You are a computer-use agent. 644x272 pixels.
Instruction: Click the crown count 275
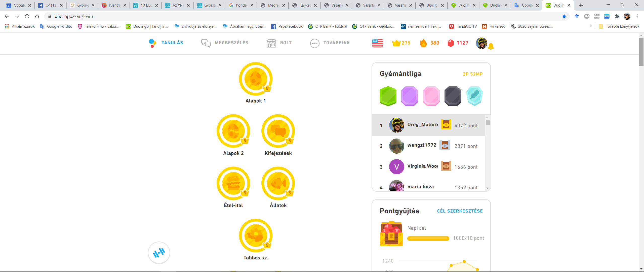[x=401, y=43]
